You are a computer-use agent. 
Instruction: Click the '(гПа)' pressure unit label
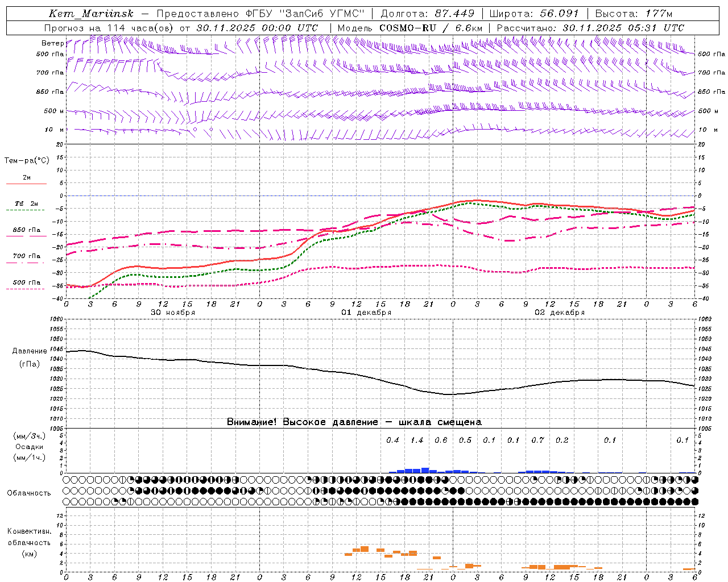pos(30,364)
